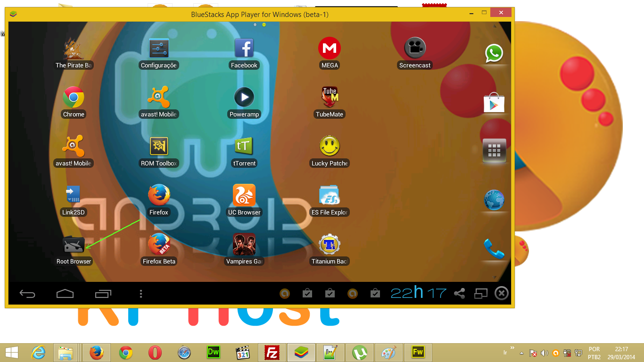Screen dimensions: 644x362
Task: Open the Play Store dock icon
Action: (x=494, y=102)
